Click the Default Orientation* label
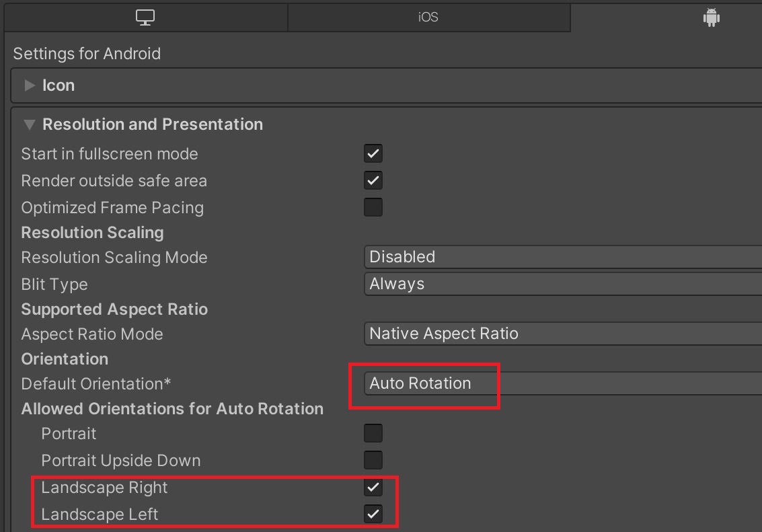762x532 pixels. pos(96,384)
